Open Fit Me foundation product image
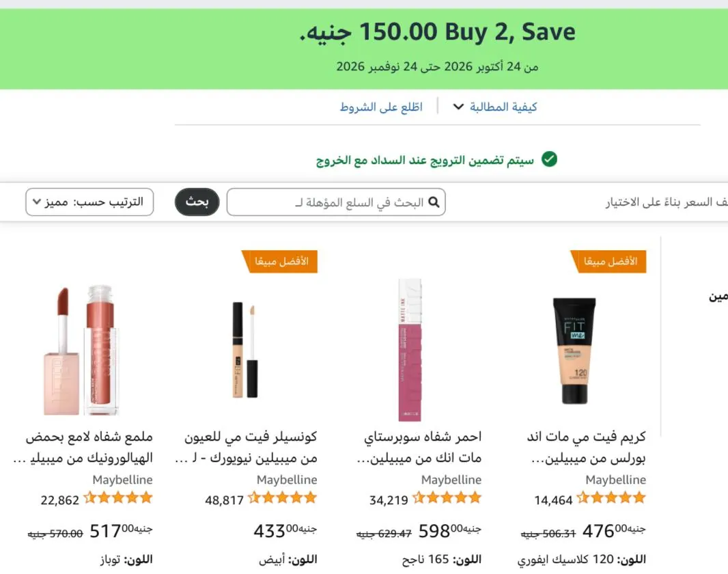The image size is (728, 574). (x=574, y=350)
